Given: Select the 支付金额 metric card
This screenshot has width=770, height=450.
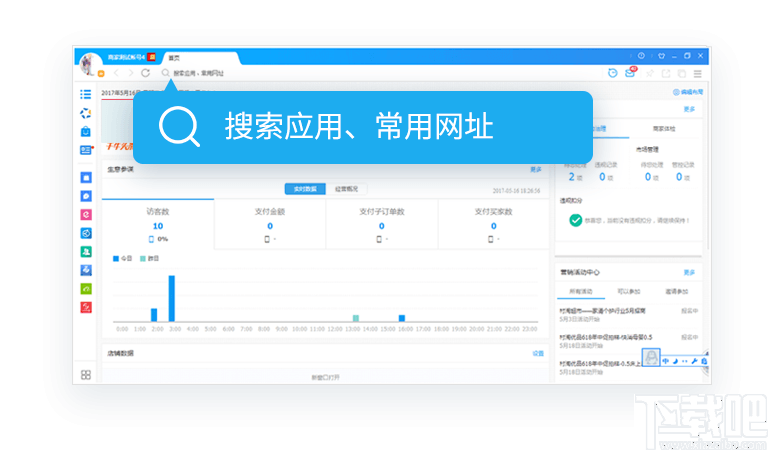Looking at the screenshot, I should pyautogui.click(x=270, y=225).
